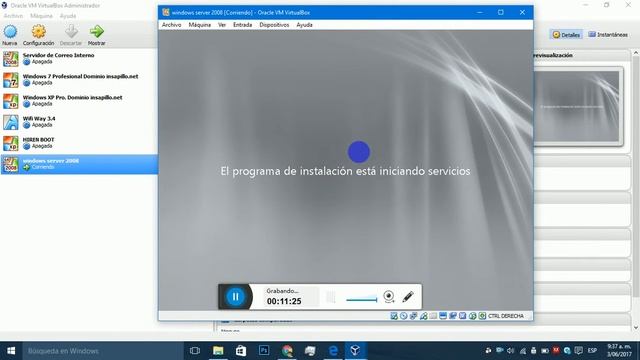The image size is (640, 360).
Task: Click the Nueva icon in VirtualBox Administrador
Action: pos(10,31)
